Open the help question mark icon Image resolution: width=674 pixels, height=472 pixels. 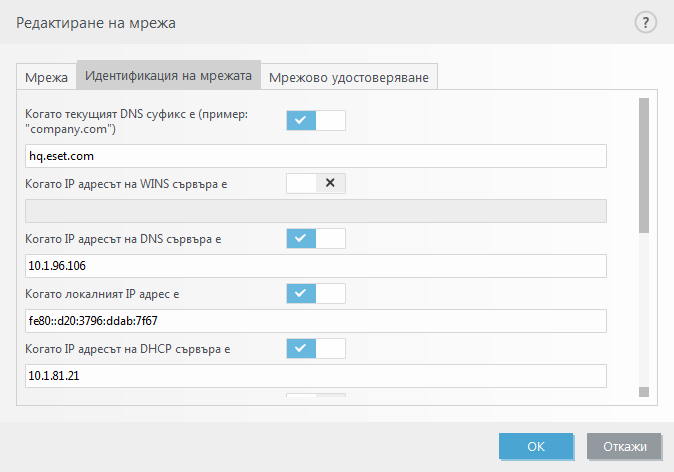(x=645, y=22)
